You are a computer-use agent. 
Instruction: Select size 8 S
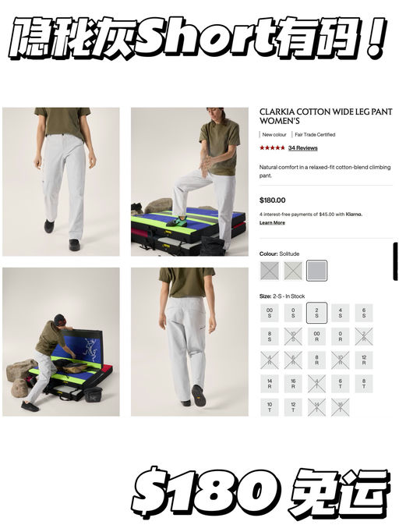pos(270,336)
